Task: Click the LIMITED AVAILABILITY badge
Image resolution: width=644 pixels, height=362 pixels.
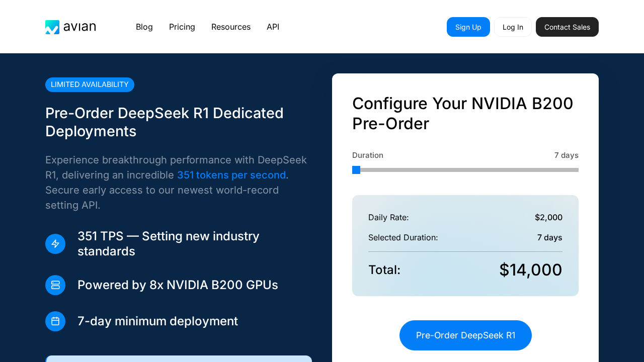Action: (x=90, y=84)
